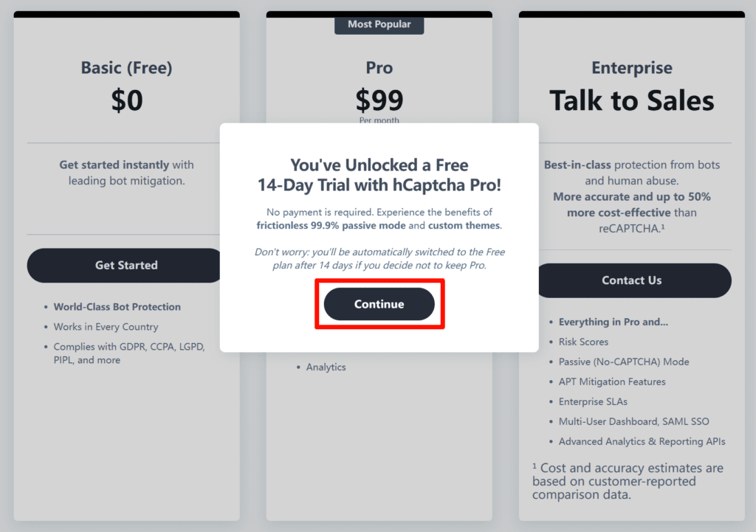Click the APT Mitigation Features item
Viewport: 756px width, 532px height.
612,381
